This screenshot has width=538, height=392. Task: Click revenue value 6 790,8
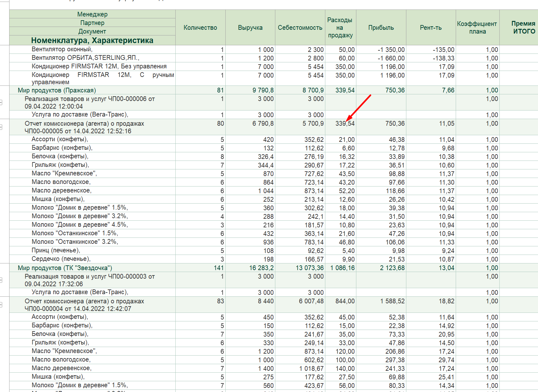tap(263, 123)
